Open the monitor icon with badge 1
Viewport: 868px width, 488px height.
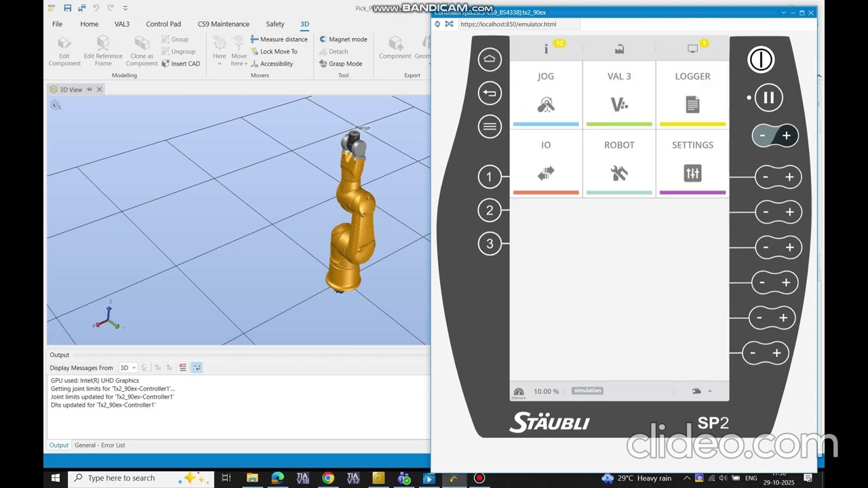pyautogui.click(x=692, y=49)
